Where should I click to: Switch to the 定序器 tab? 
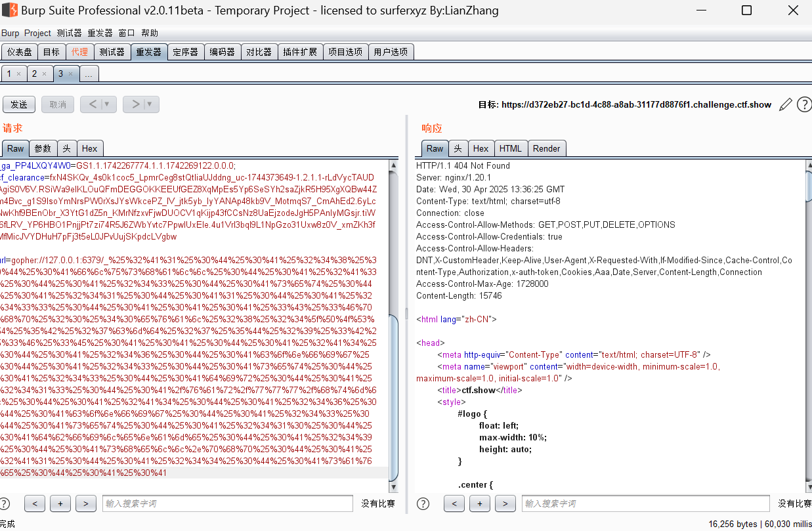tap(185, 52)
